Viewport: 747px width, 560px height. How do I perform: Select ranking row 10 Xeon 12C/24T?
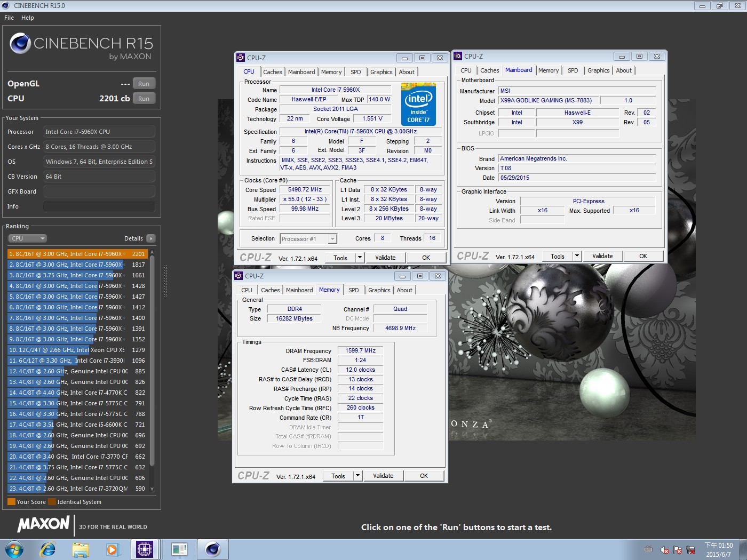point(77,350)
